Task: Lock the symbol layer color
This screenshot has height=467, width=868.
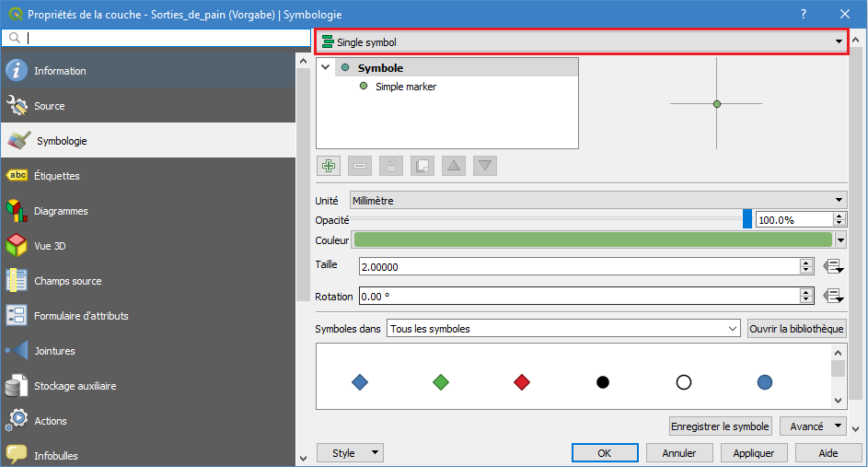Action: tap(391, 166)
